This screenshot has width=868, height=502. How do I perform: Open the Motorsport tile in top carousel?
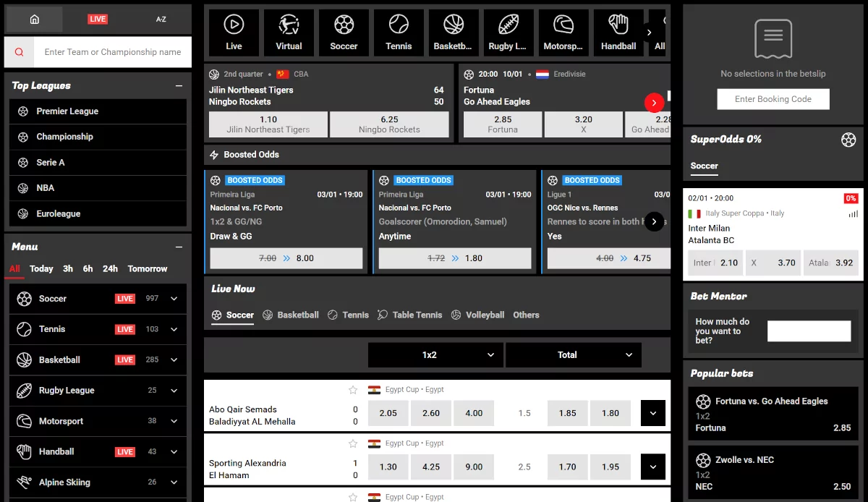click(x=563, y=33)
